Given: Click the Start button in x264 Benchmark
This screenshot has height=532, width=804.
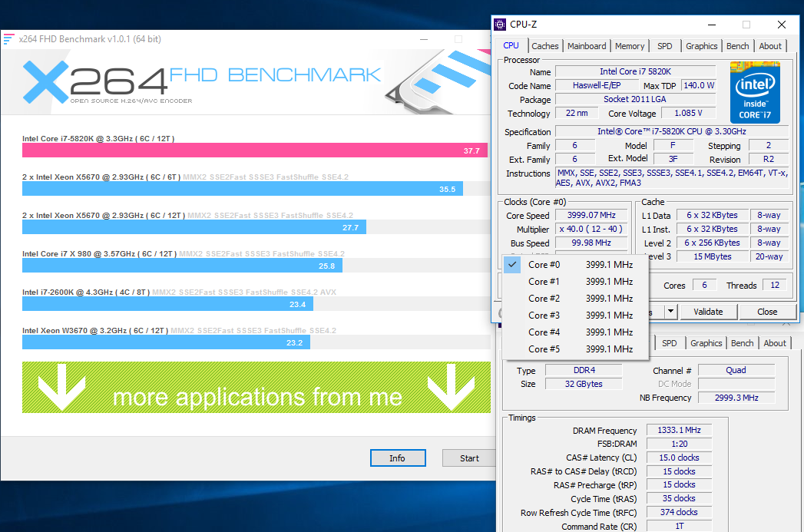Looking at the screenshot, I should coord(469,458).
